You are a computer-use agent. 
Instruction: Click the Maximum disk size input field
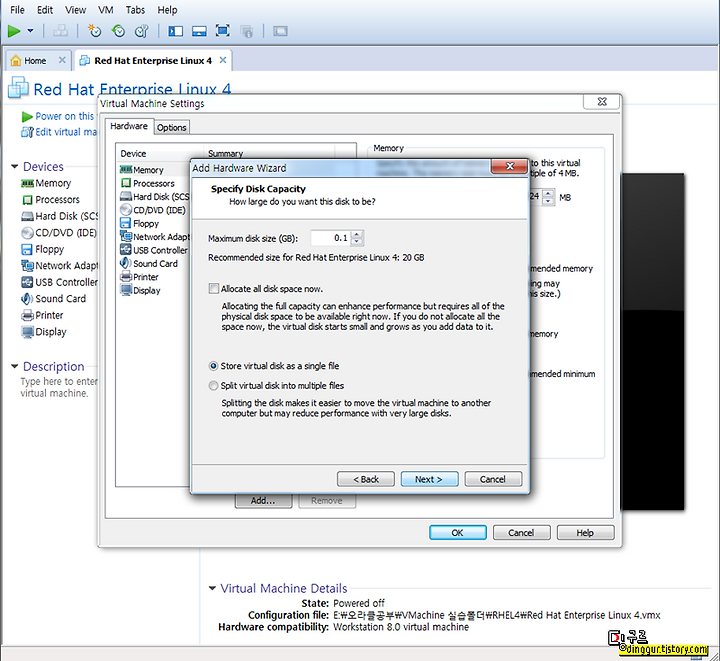pyautogui.click(x=330, y=238)
